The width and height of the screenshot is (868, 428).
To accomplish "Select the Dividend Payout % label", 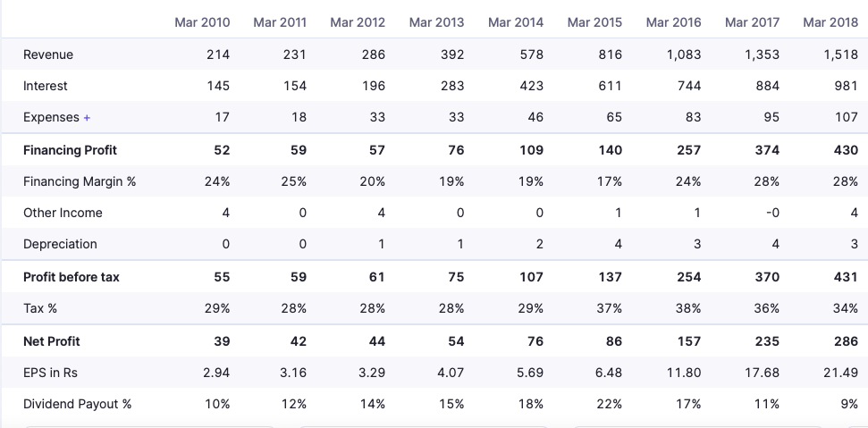I will 77,404.
